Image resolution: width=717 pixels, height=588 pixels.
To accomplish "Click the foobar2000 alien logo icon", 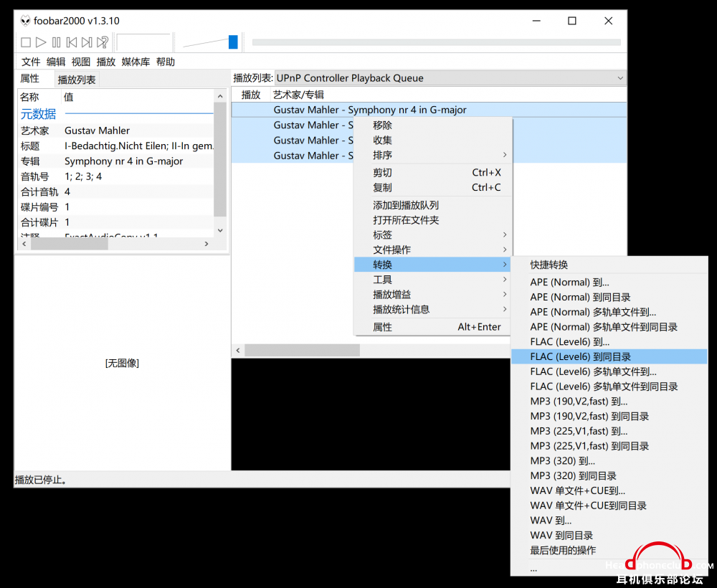I will pyautogui.click(x=26, y=21).
